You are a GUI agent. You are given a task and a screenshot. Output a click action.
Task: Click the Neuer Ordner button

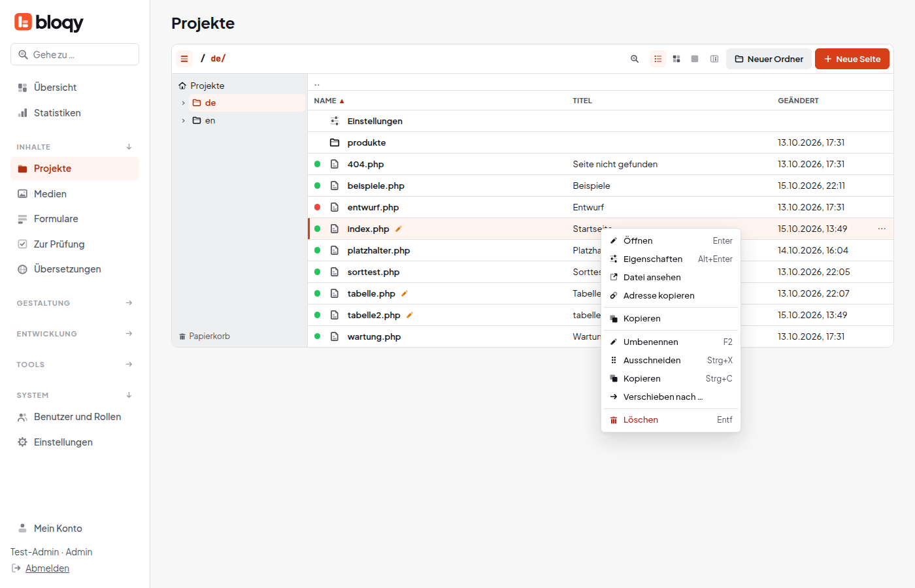pos(769,59)
